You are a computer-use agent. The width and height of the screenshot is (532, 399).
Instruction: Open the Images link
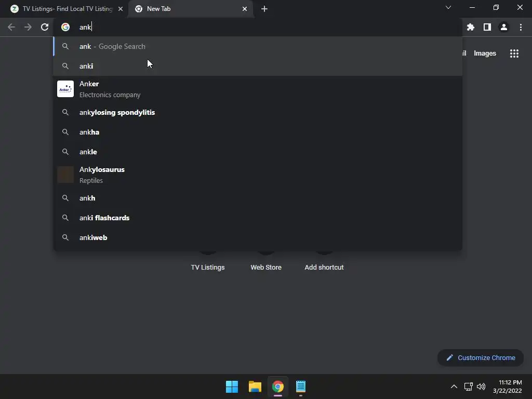tap(485, 54)
